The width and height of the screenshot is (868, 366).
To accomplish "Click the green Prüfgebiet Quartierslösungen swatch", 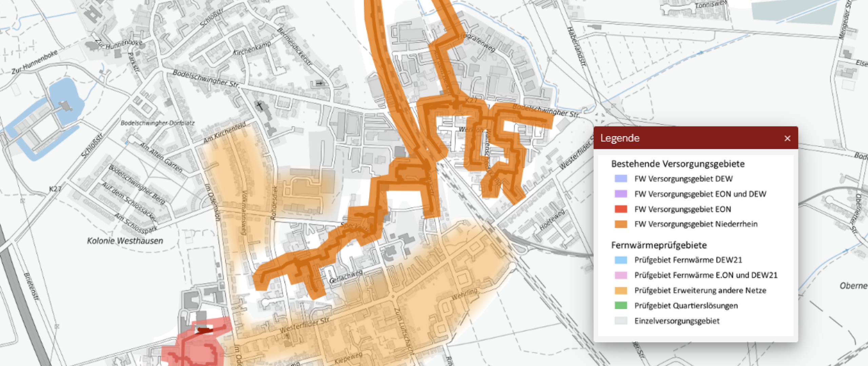I will pos(620,306).
